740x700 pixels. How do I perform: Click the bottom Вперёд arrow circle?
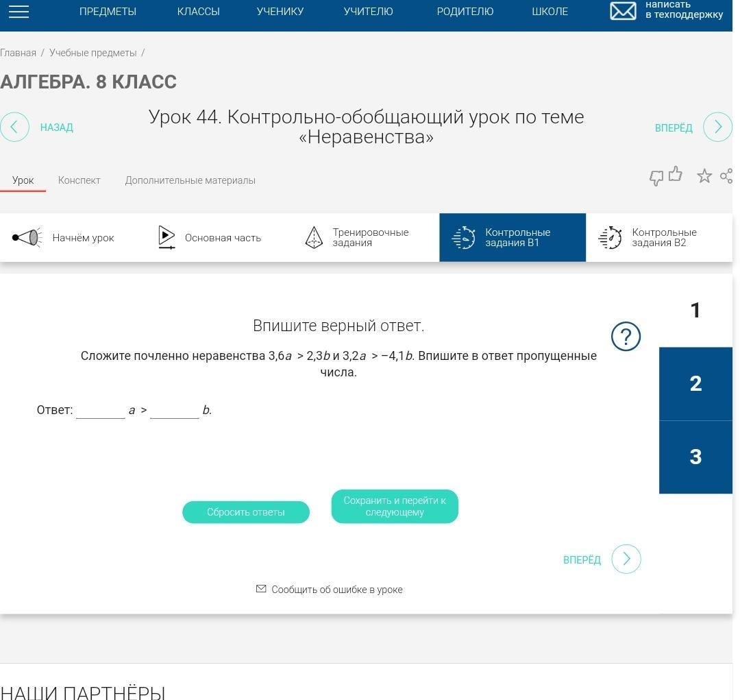coord(626,559)
